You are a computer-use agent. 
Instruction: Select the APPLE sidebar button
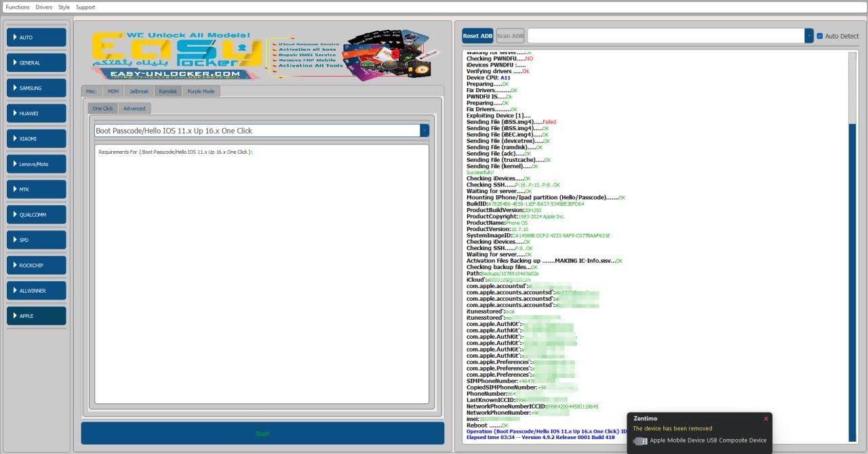point(37,316)
